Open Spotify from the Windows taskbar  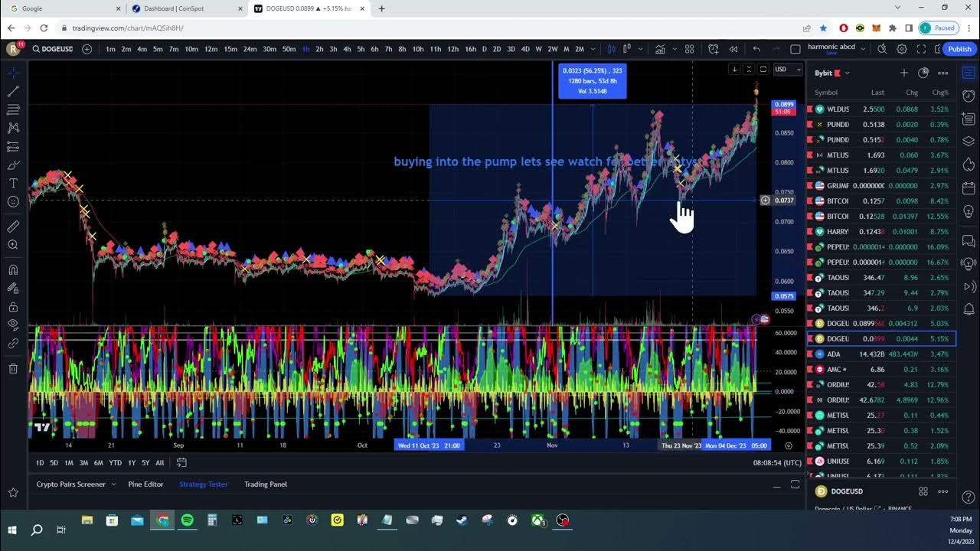tap(188, 520)
